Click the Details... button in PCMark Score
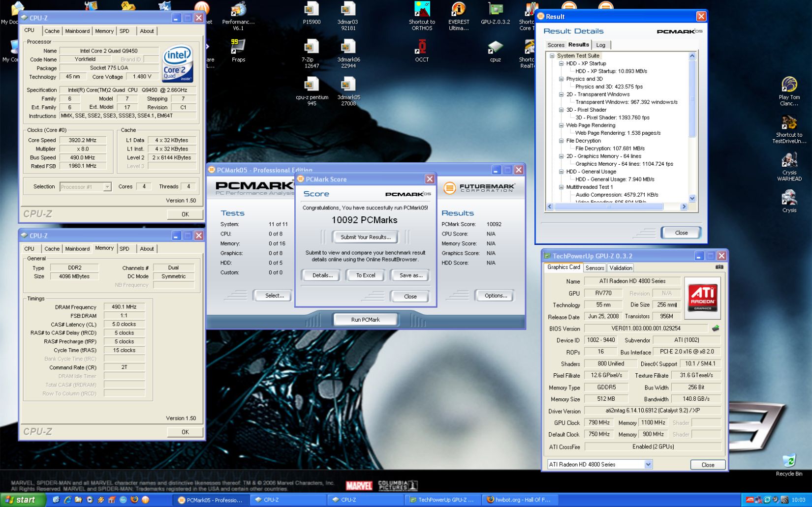The width and height of the screenshot is (812, 507). [322, 275]
